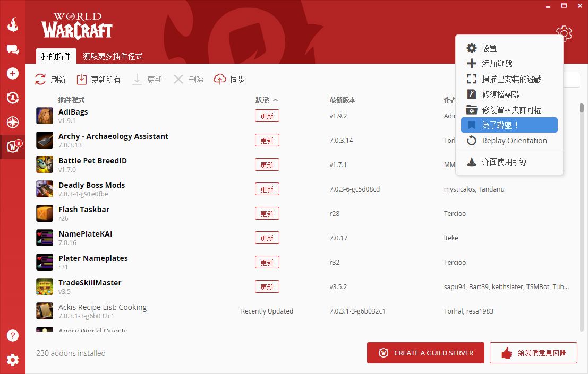The image size is (588, 374).
Task: Select the World of Warcraft sidebar icon
Action: [13, 146]
